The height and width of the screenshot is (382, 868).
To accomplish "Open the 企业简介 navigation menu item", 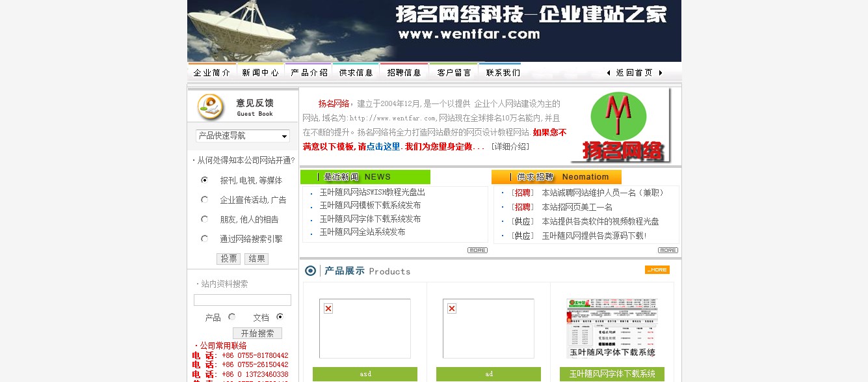I will pyautogui.click(x=211, y=72).
